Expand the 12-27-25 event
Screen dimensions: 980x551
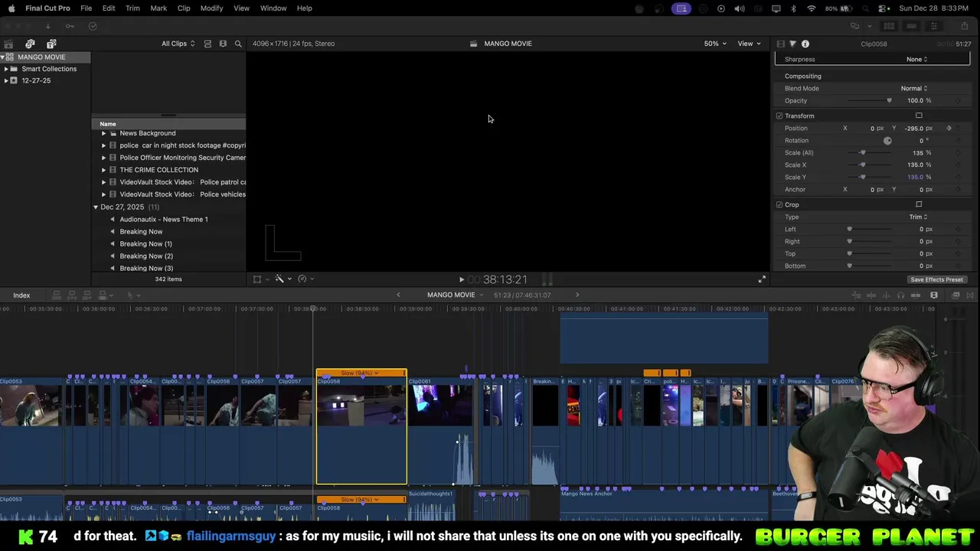6,80
